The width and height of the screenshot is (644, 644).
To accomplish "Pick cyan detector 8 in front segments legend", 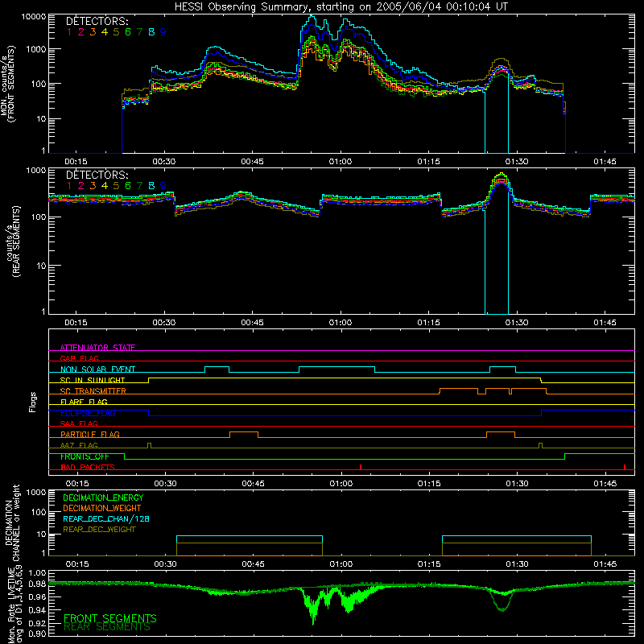I will click(151, 32).
